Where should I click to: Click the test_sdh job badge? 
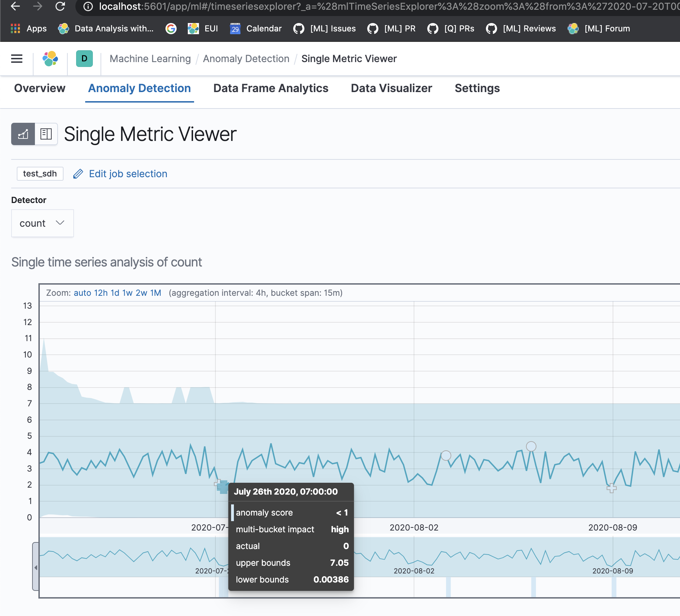39,173
